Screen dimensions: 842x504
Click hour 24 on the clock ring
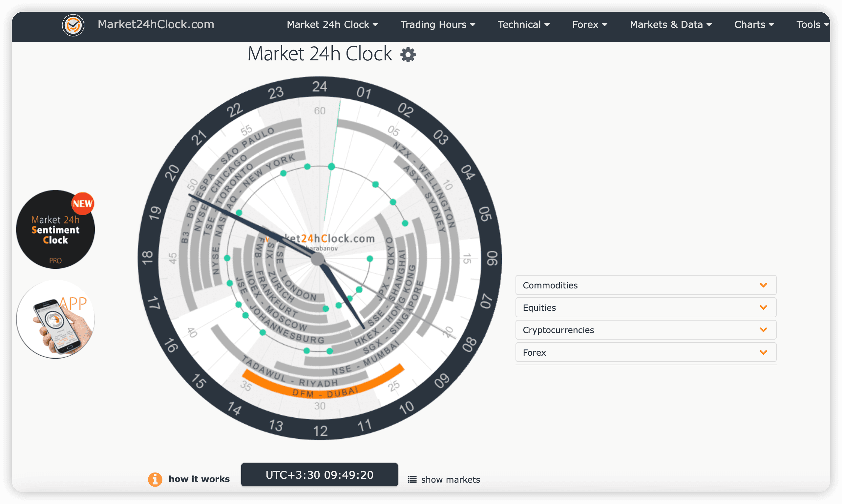pos(320,87)
